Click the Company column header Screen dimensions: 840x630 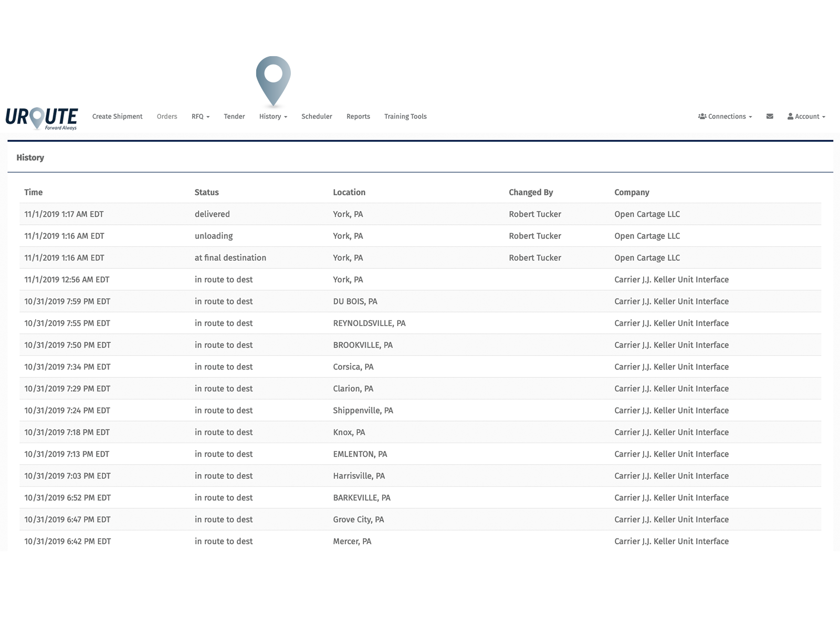[x=632, y=192]
